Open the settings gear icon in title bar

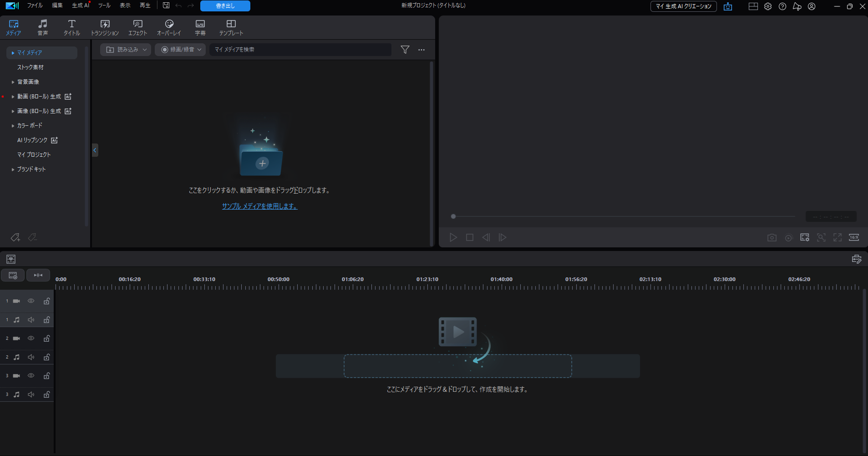click(x=768, y=6)
